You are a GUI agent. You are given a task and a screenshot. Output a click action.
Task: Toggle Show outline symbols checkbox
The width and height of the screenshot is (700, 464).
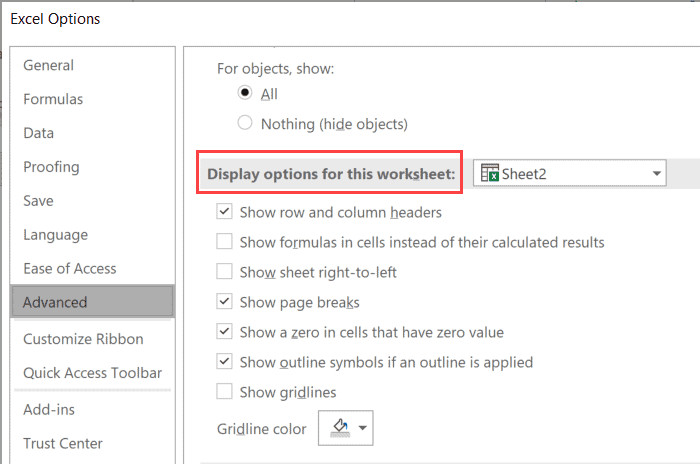[225, 362]
